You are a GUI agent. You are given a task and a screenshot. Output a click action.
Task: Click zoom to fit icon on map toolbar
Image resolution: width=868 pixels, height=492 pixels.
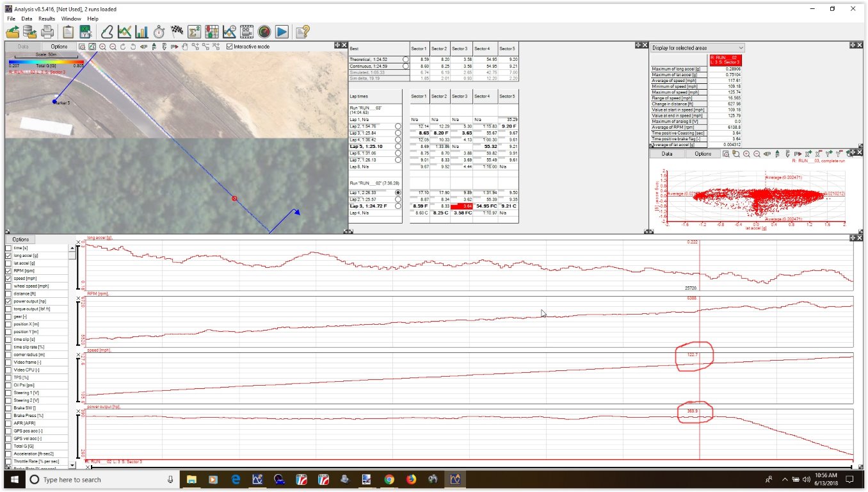click(x=82, y=47)
